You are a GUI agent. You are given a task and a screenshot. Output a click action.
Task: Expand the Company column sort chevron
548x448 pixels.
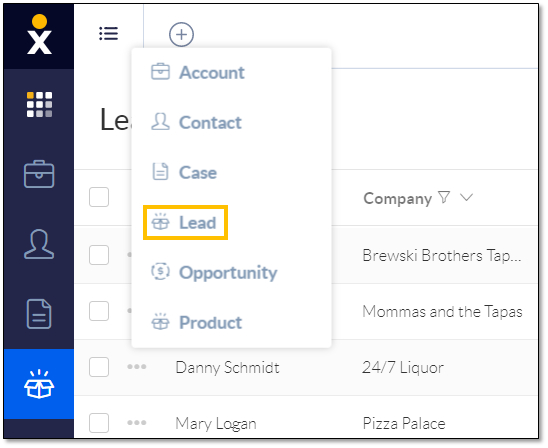coord(466,197)
